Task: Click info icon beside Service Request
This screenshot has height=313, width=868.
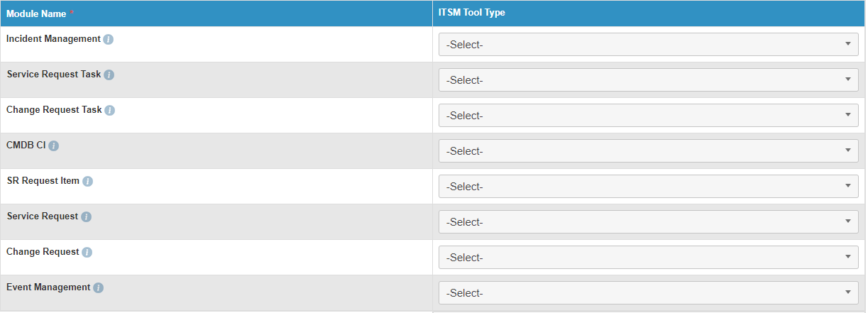Action: 87,216
